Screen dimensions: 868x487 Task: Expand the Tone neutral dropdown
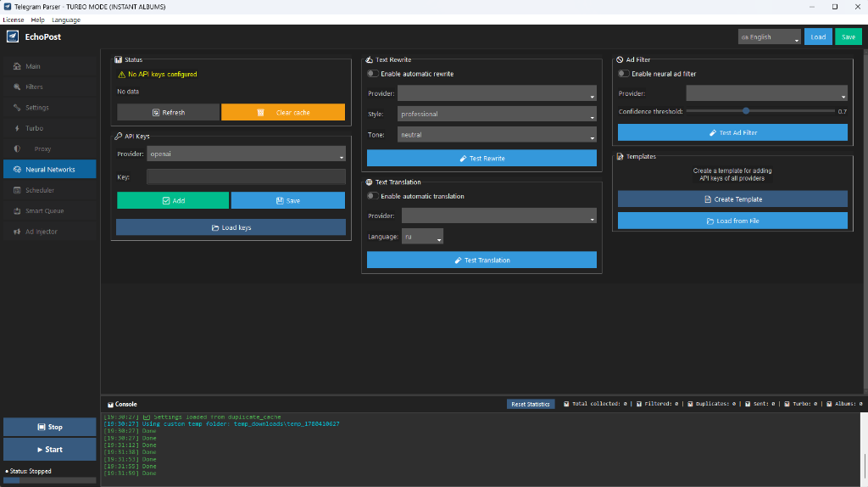pos(497,135)
